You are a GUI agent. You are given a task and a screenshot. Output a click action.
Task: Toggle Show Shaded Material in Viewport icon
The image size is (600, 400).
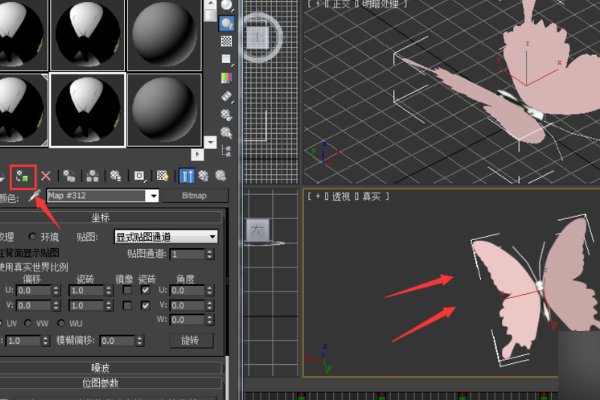point(163,176)
